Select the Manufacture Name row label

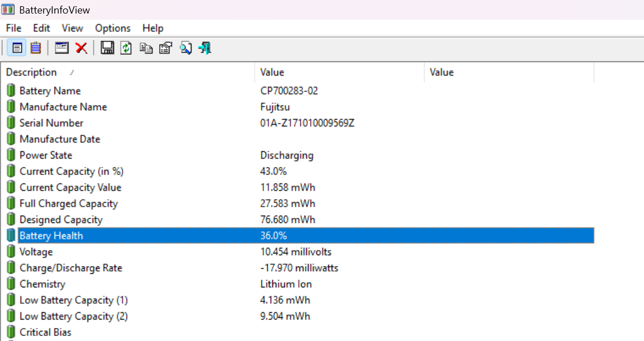[63, 107]
